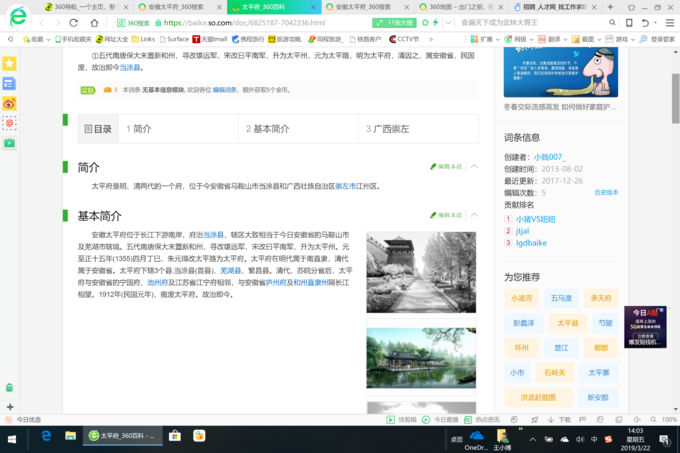Expand the 收藏 bookmarks dropdown
Viewport: 680px width, 453px height.
pyautogui.click(x=37, y=39)
